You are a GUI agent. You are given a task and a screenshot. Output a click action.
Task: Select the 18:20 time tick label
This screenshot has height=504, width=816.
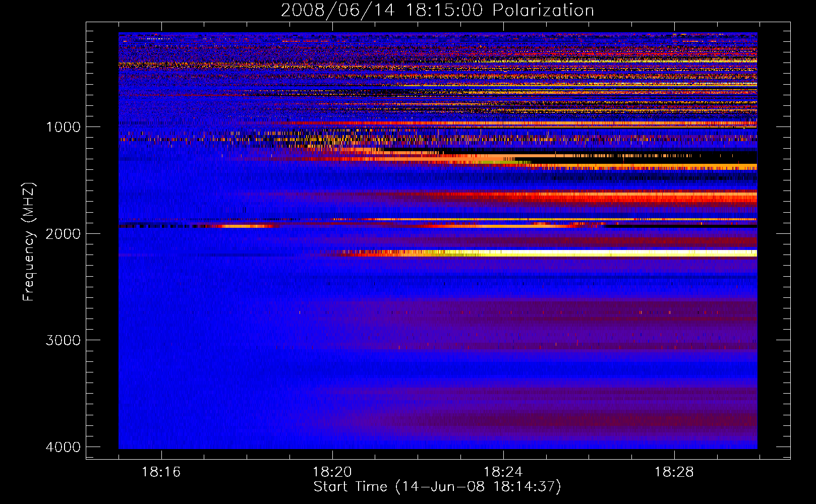pyautogui.click(x=332, y=472)
